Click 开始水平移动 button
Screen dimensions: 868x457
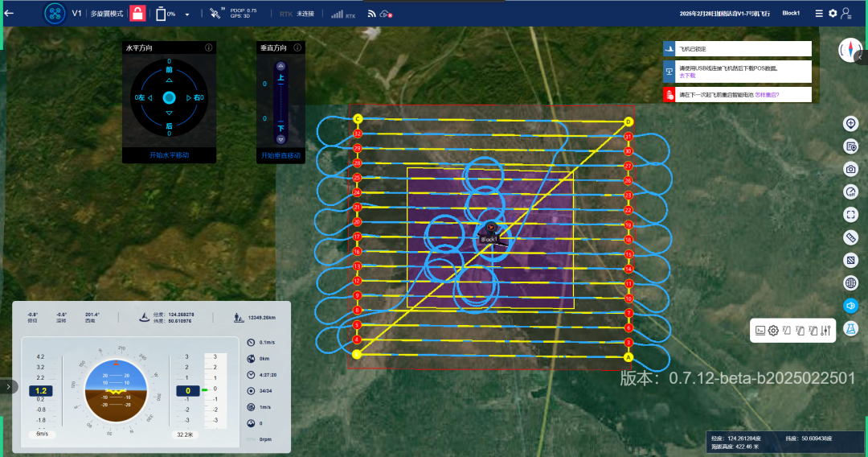pos(169,155)
